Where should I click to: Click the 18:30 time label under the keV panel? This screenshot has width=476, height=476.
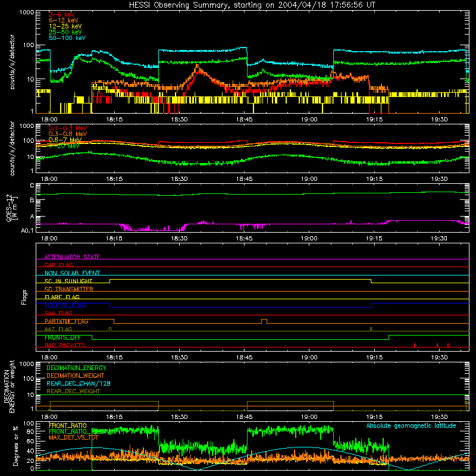pyautogui.click(x=179, y=120)
